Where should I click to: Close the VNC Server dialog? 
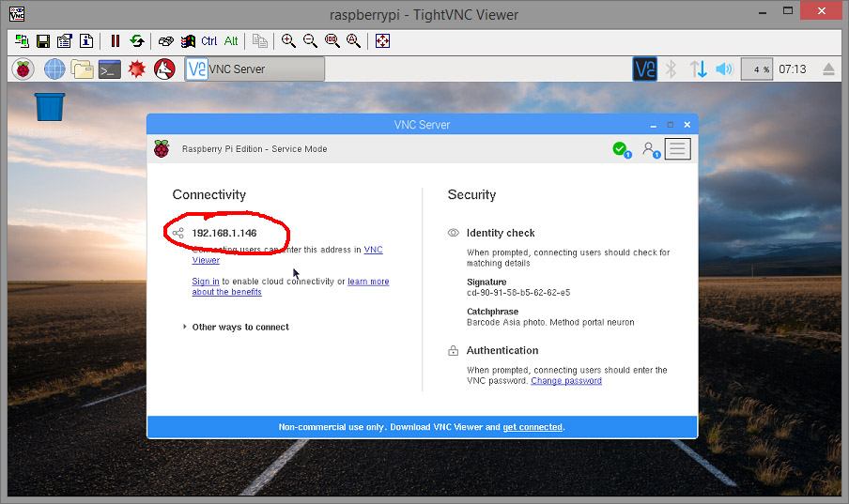(x=687, y=125)
